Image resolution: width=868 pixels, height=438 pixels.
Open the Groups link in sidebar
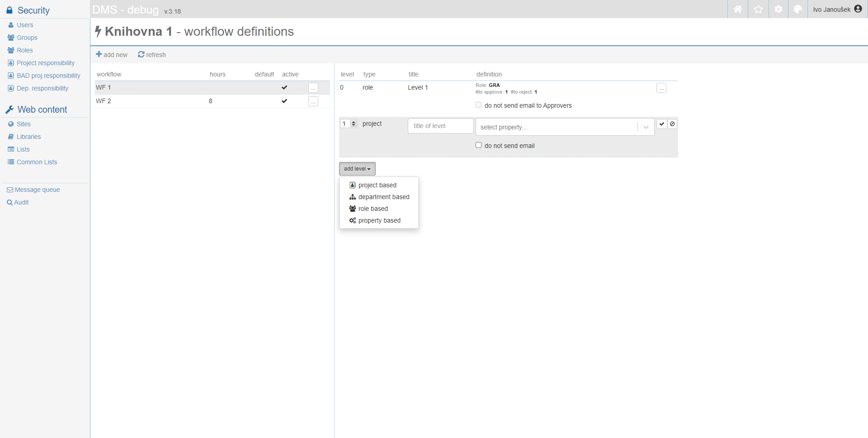(27, 38)
